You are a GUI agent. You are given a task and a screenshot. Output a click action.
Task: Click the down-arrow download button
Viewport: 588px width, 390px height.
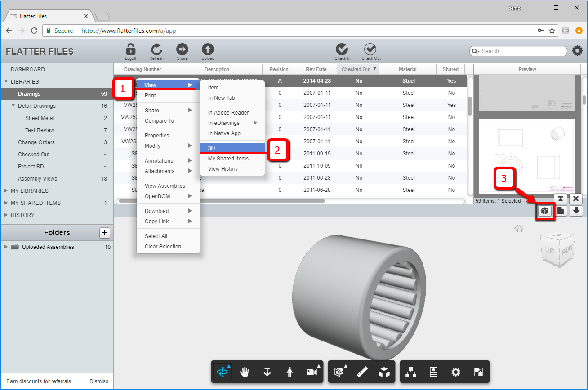[576, 211]
